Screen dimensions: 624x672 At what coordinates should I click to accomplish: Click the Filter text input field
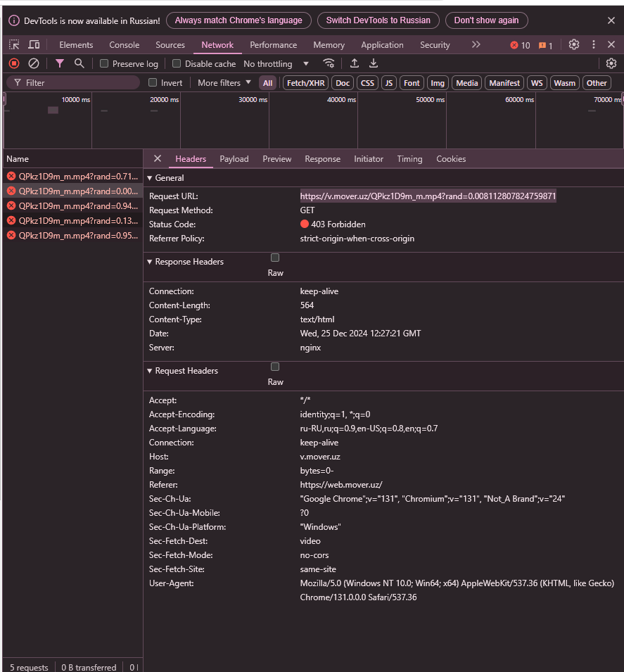click(x=73, y=83)
